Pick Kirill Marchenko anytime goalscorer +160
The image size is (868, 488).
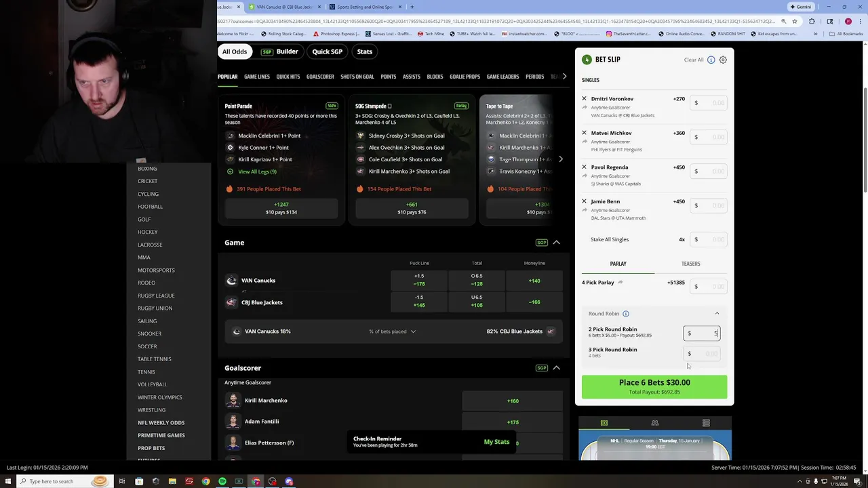(x=513, y=401)
